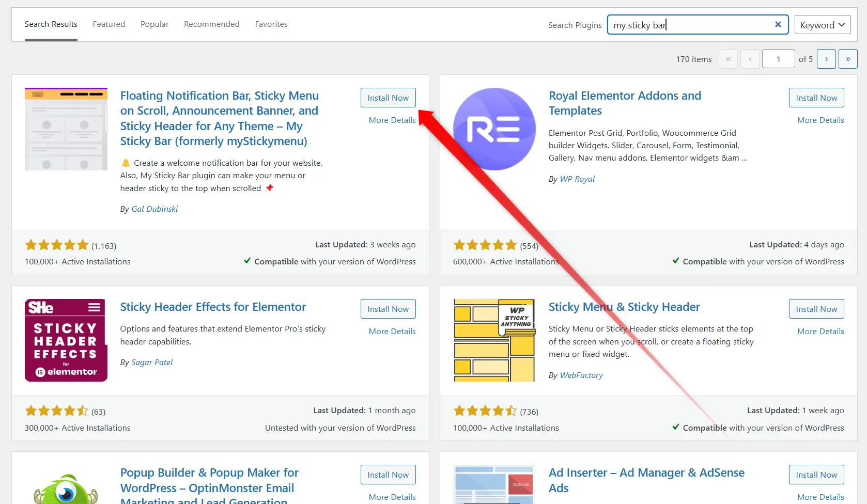Image resolution: width=867 pixels, height=504 pixels.
Task: Jump to last page of results
Action: pyautogui.click(x=847, y=59)
